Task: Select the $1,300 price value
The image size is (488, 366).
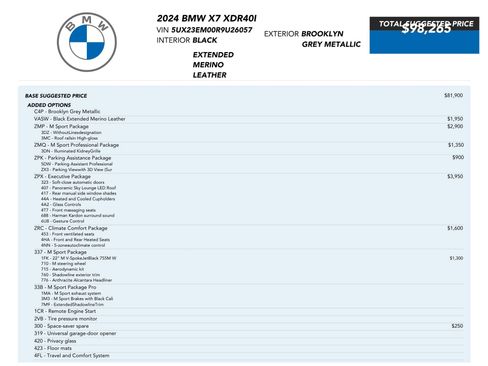Action: click(x=456, y=258)
